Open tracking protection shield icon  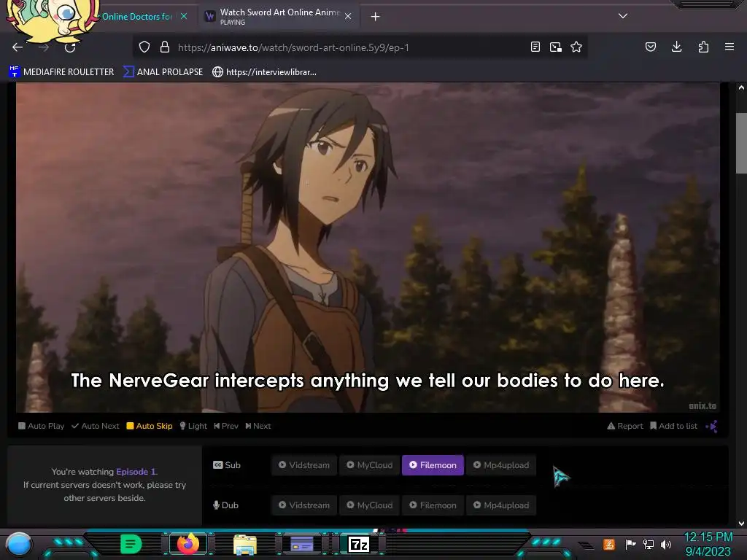pos(144,47)
